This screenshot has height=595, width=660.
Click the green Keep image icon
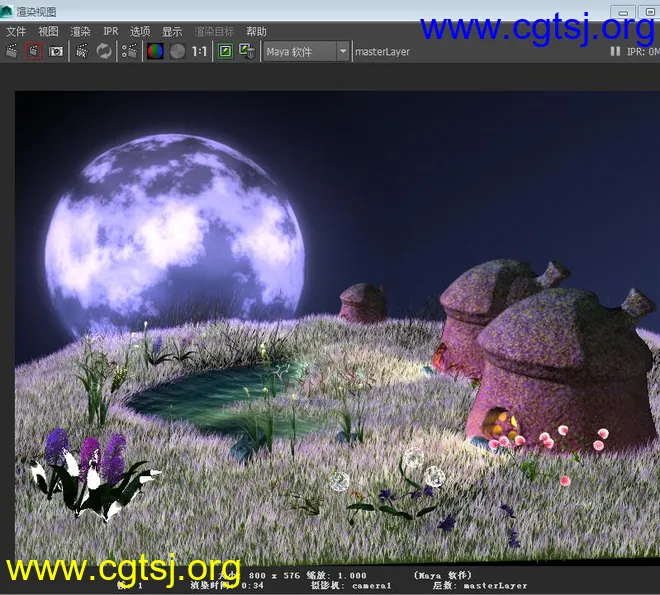point(226,51)
